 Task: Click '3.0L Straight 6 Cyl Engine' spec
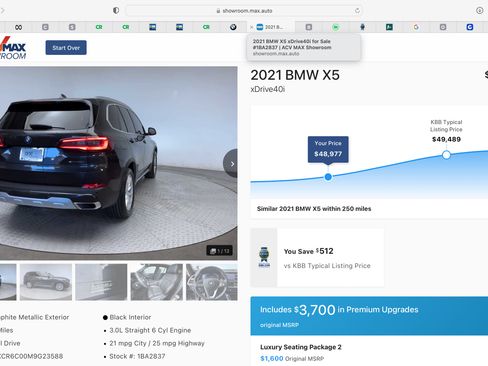point(150,330)
